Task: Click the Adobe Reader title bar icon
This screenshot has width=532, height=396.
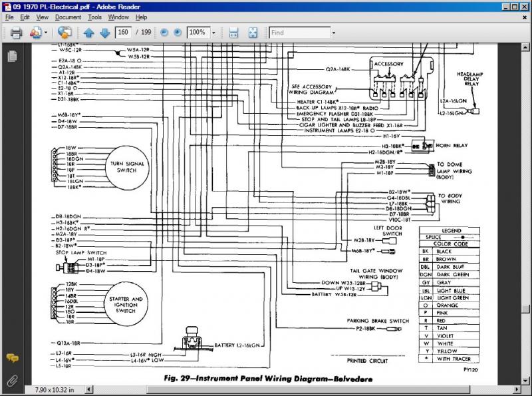Action: click(7, 7)
